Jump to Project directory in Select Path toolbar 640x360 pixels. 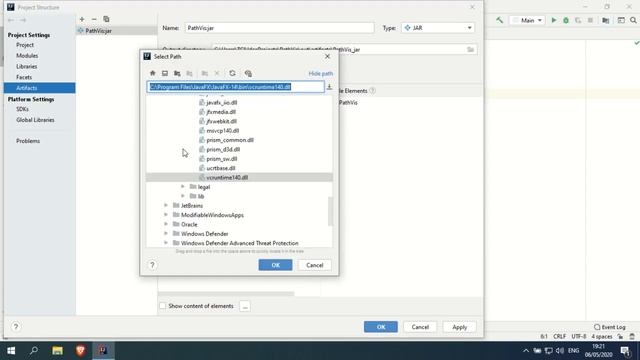(x=177, y=73)
